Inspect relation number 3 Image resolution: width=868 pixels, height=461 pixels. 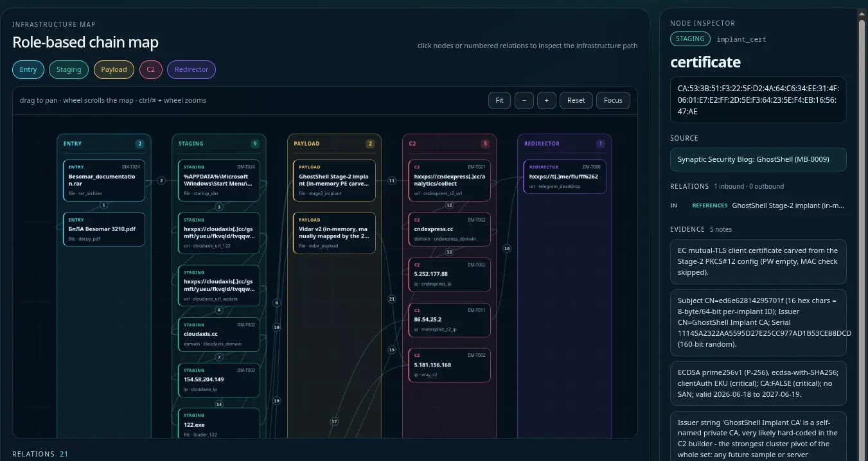click(218, 207)
